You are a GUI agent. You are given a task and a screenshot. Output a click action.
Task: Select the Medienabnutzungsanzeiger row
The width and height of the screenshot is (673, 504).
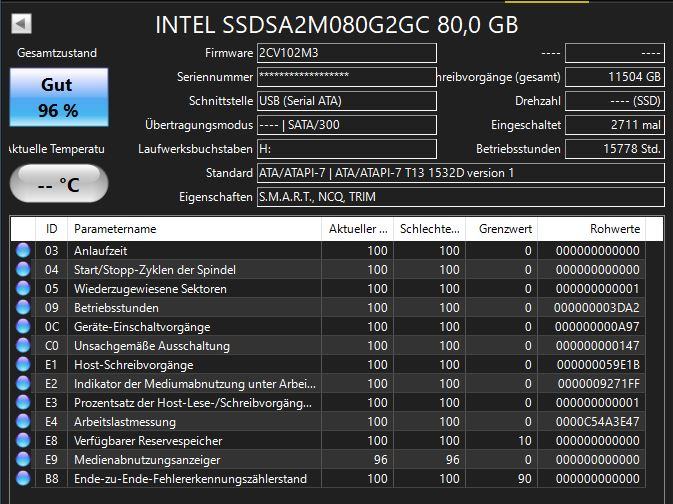pos(328,459)
